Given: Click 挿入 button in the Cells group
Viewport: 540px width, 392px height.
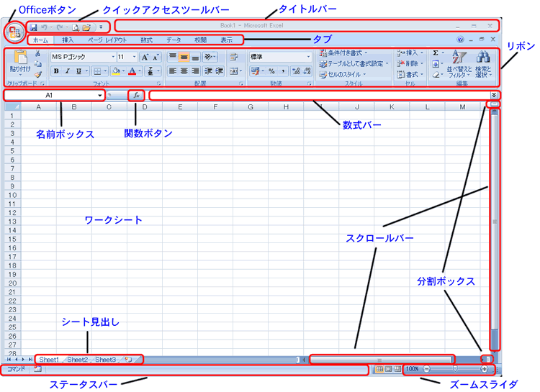Looking at the screenshot, I should (x=410, y=53).
